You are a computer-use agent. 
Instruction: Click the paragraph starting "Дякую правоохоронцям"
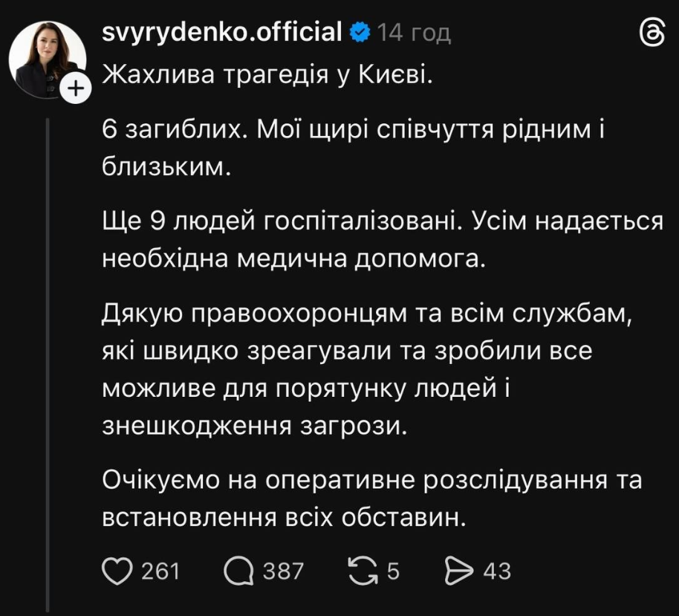point(368,369)
